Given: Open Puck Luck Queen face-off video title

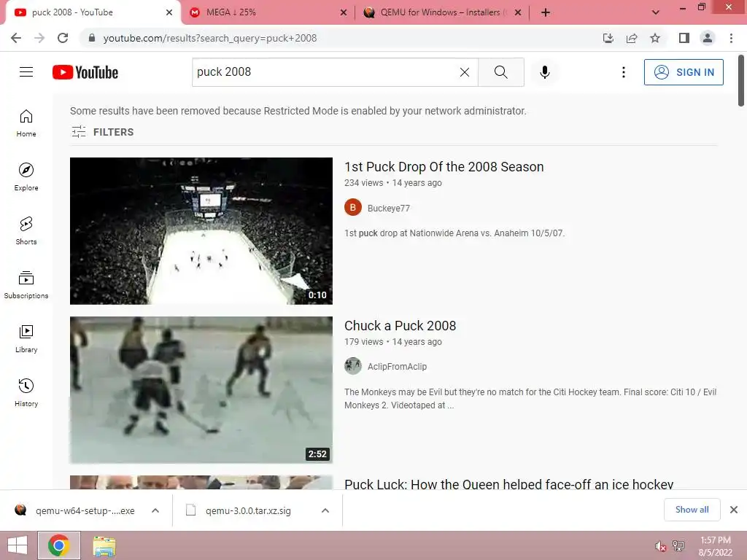Looking at the screenshot, I should (x=508, y=483).
